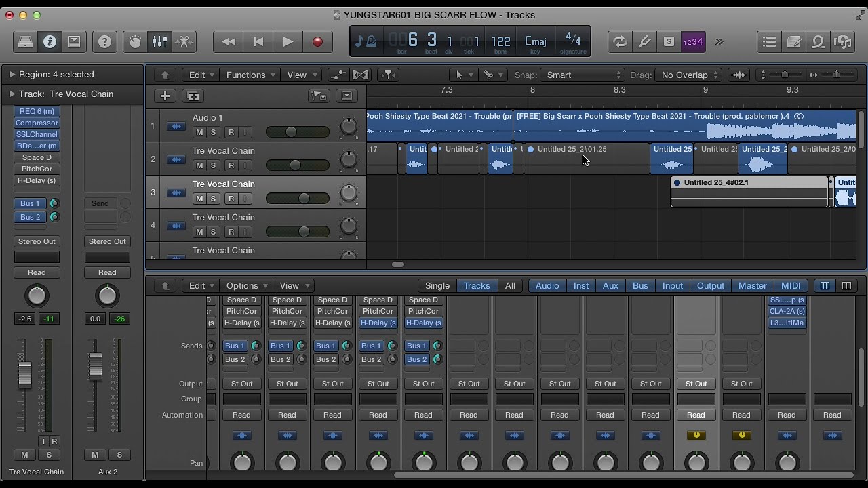Open the List Editors icon

tap(769, 42)
